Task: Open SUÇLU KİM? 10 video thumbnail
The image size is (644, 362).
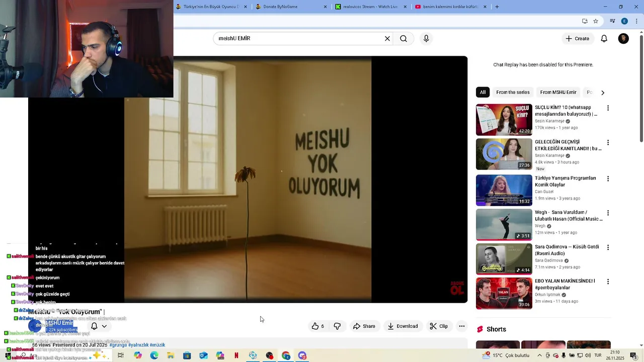Action: pos(504,120)
